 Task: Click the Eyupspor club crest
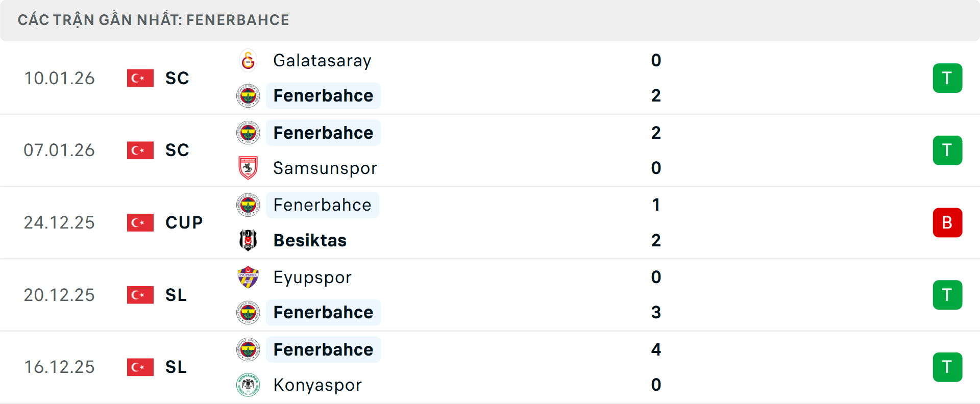click(248, 277)
